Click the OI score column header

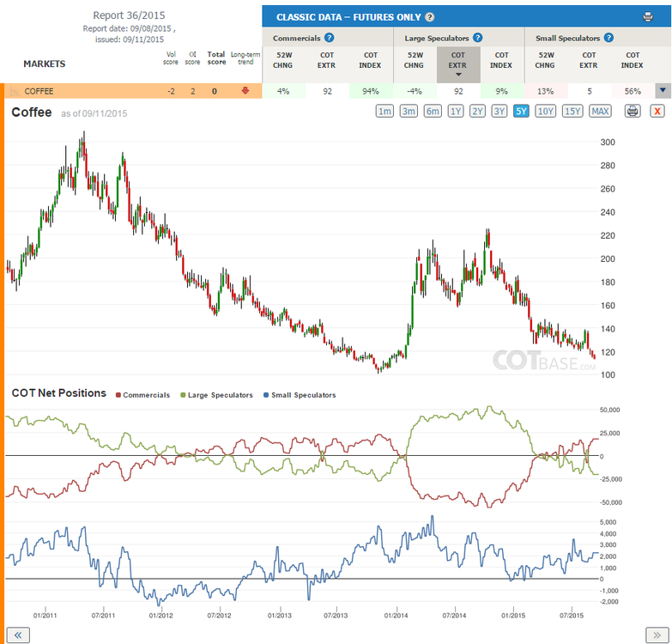pyautogui.click(x=192, y=58)
